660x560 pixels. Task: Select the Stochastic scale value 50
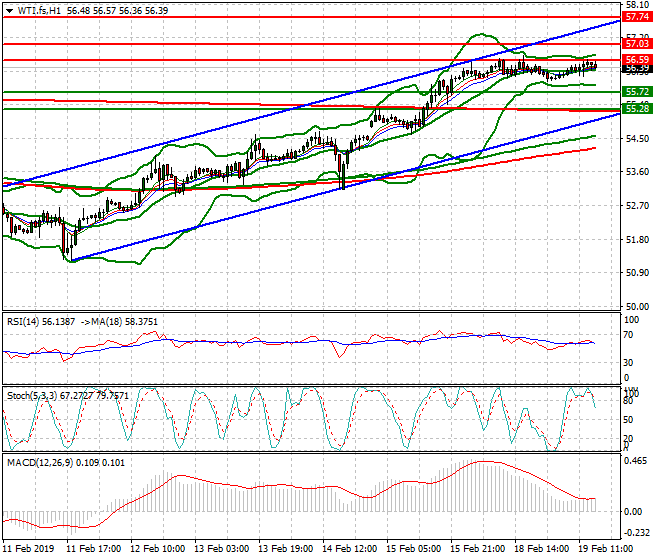628,420
